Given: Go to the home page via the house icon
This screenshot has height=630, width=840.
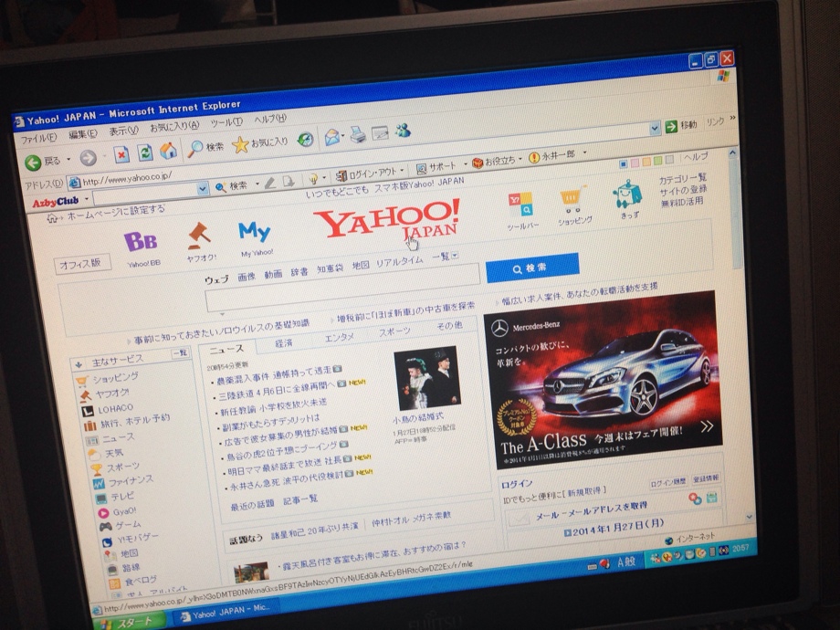Looking at the screenshot, I should (168, 151).
